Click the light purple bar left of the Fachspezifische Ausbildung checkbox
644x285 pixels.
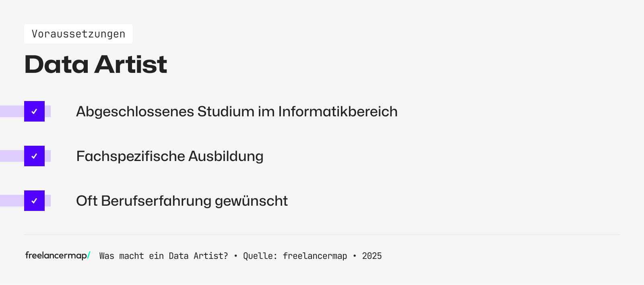pos(12,156)
